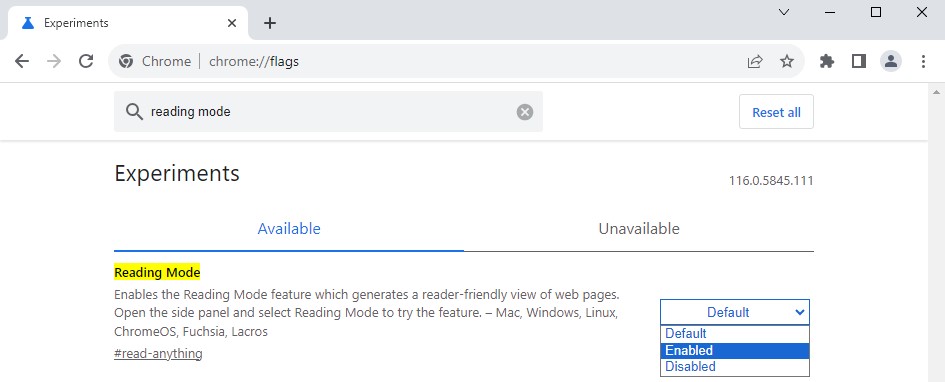Share this page via share icon

pos(755,61)
